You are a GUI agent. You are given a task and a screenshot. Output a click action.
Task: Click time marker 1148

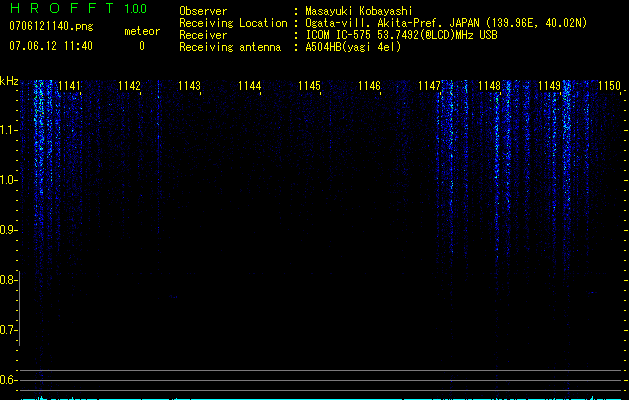point(489,86)
